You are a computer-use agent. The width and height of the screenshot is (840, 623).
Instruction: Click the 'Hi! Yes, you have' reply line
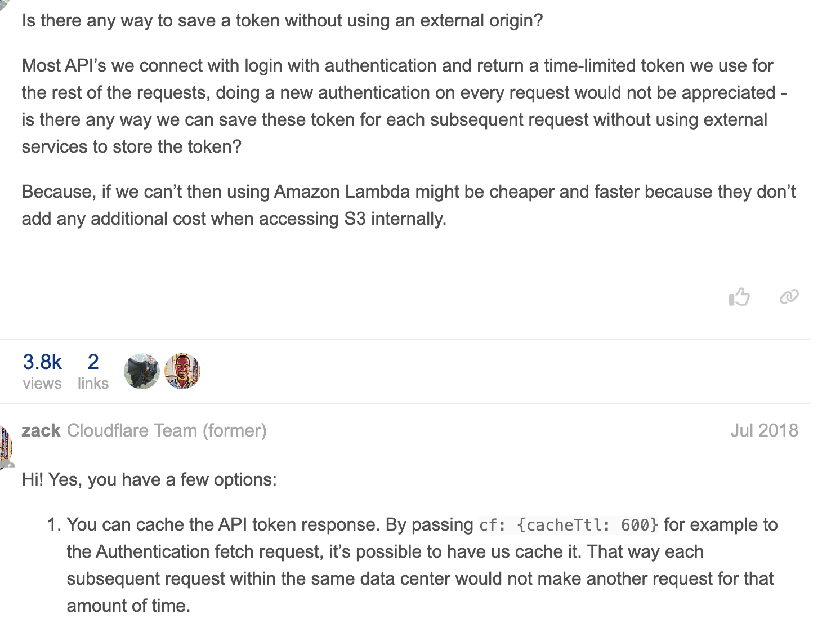tap(149, 479)
